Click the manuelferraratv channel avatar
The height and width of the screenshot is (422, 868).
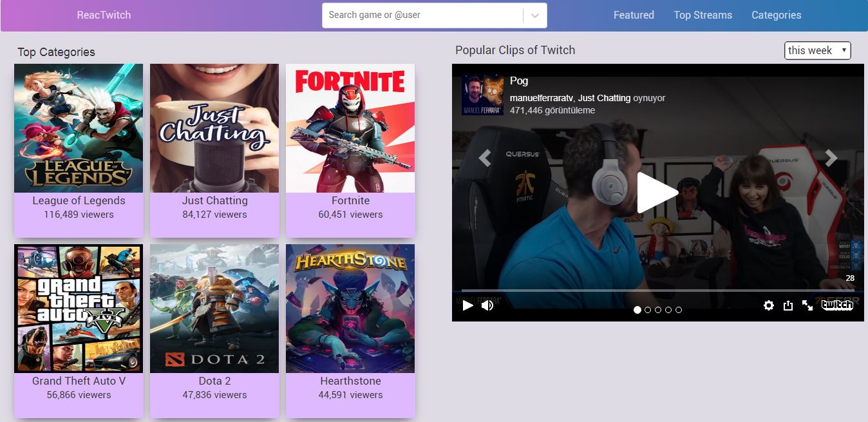(x=483, y=95)
